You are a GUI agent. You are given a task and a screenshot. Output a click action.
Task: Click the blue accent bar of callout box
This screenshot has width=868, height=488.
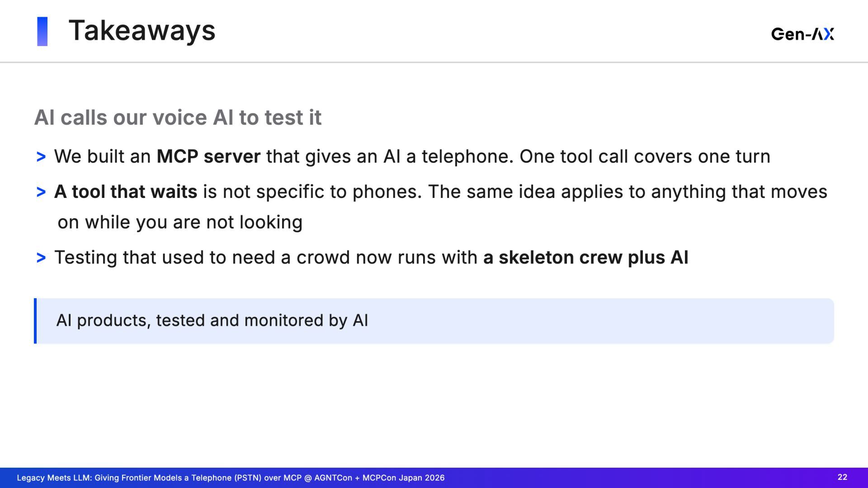[35, 321]
